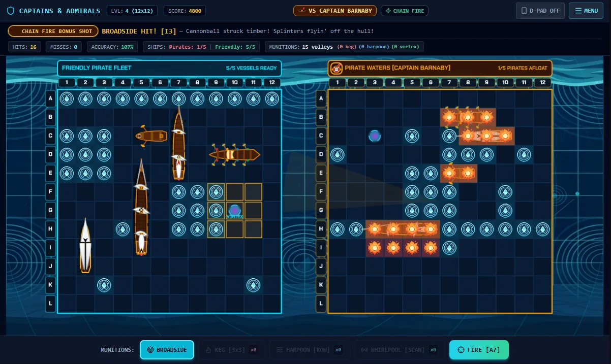611x364 pixels.
Task: Click the Captains & Admirals shield logo
Action: pyautogui.click(x=11, y=11)
